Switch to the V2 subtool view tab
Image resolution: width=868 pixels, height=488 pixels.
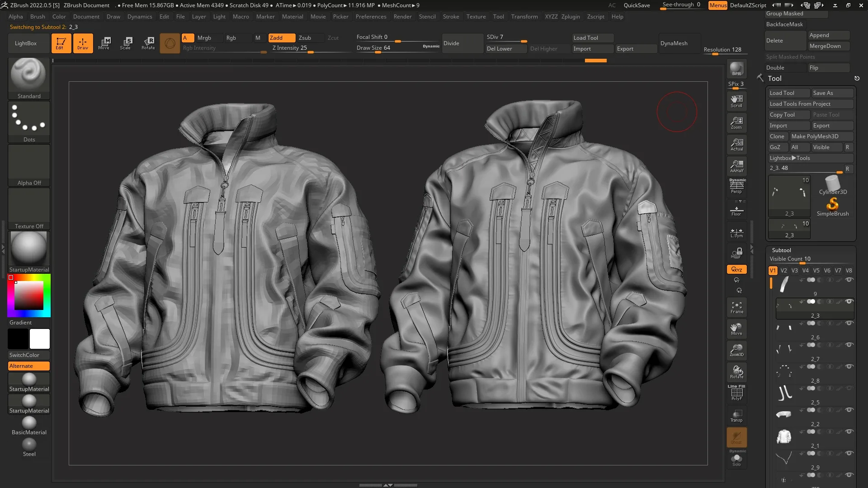click(x=783, y=270)
